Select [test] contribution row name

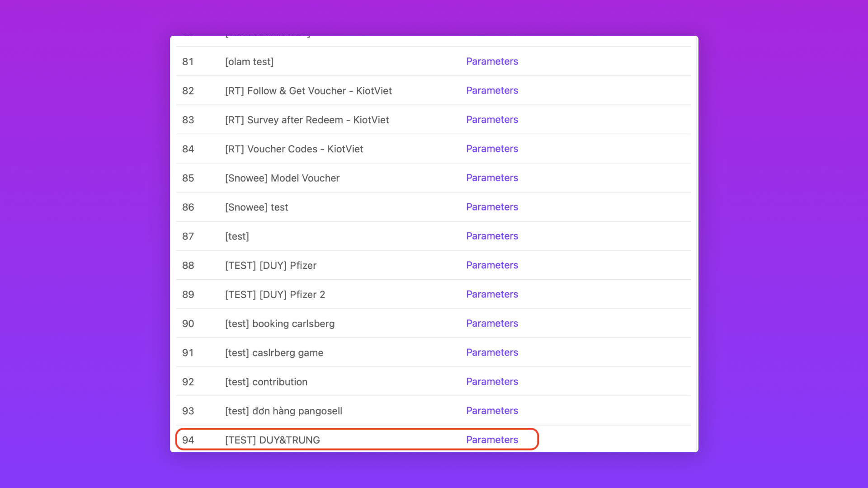pyautogui.click(x=266, y=382)
